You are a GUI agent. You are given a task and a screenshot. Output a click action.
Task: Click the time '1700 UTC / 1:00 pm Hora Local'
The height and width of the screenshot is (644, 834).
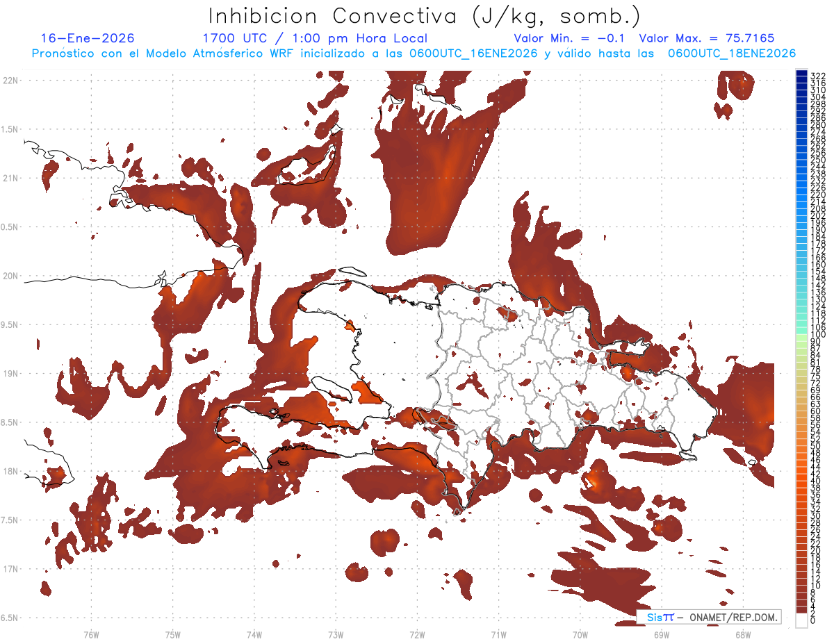coord(315,39)
